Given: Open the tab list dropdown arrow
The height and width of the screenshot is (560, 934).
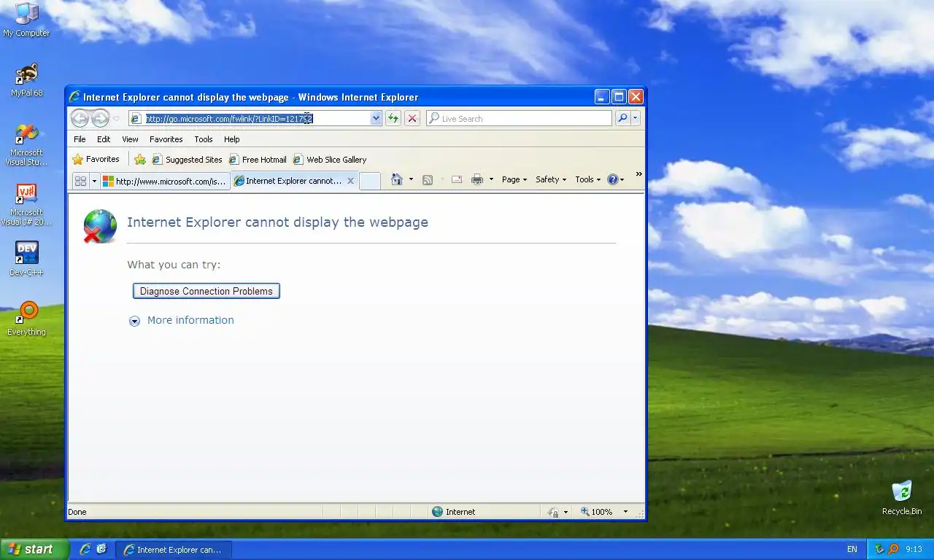Looking at the screenshot, I should tap(94, 181).
